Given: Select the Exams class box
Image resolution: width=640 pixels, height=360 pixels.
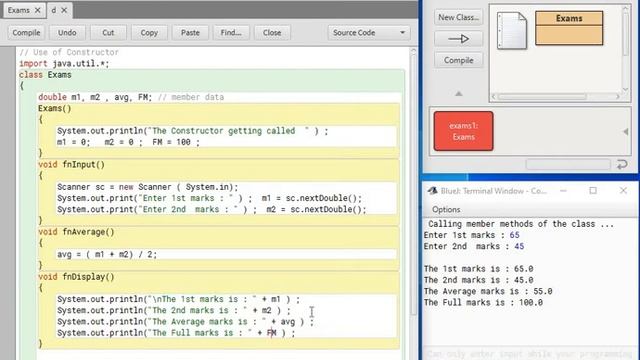Looking at the screenshot, I should (x=569, y=28).
